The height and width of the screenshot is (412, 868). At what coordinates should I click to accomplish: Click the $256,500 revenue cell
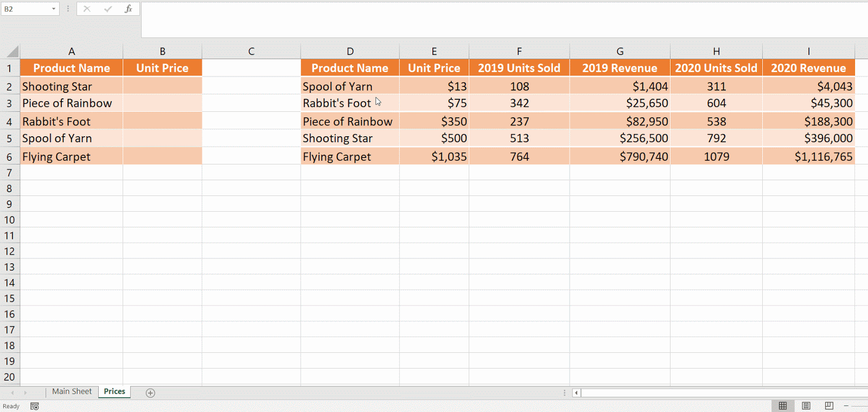pos(620,138)
